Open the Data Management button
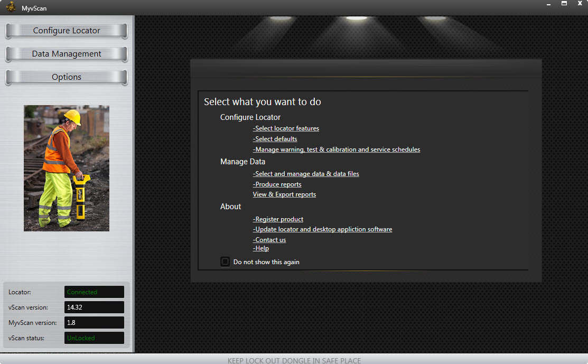 67,54
